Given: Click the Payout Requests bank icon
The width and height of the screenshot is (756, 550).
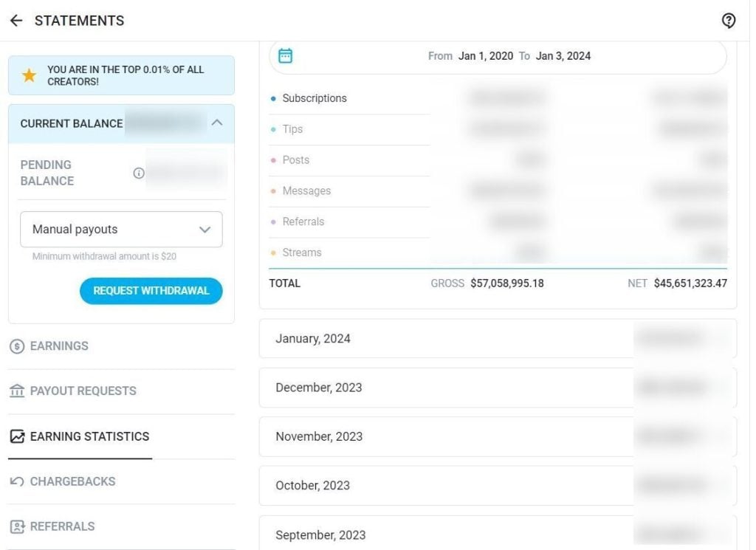Looking at the screenshot, I should 17,391.
